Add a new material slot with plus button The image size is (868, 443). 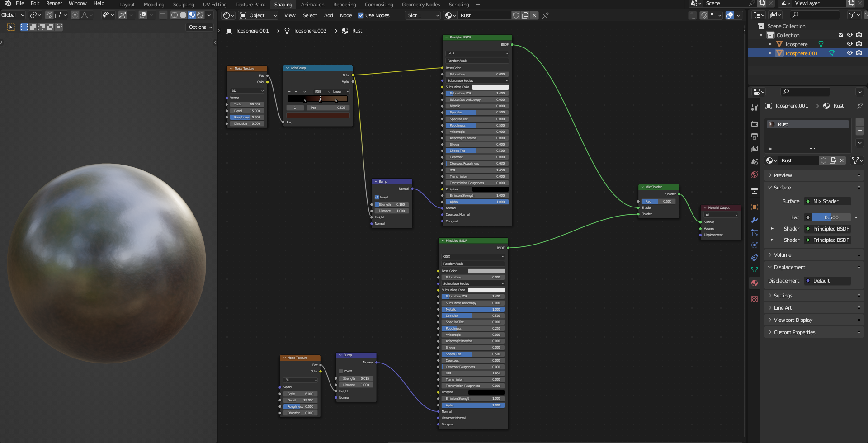pyautogui.click(x=860, y=122)
